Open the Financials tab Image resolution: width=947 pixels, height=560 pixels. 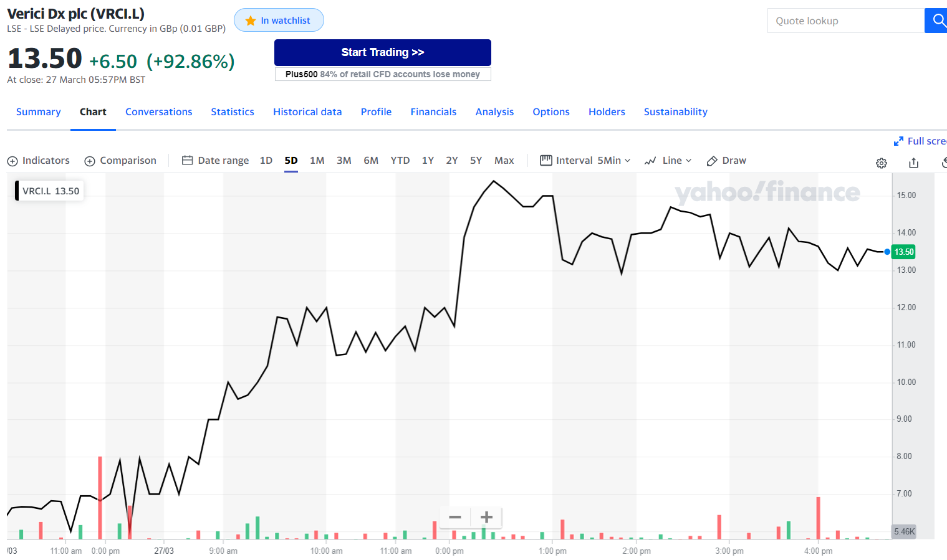point(433,112)
